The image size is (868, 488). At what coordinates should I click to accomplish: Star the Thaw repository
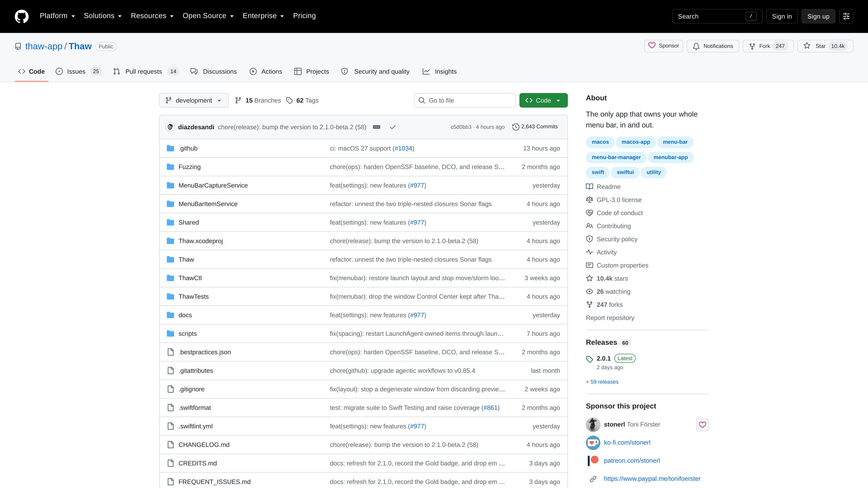coord(825,46)
